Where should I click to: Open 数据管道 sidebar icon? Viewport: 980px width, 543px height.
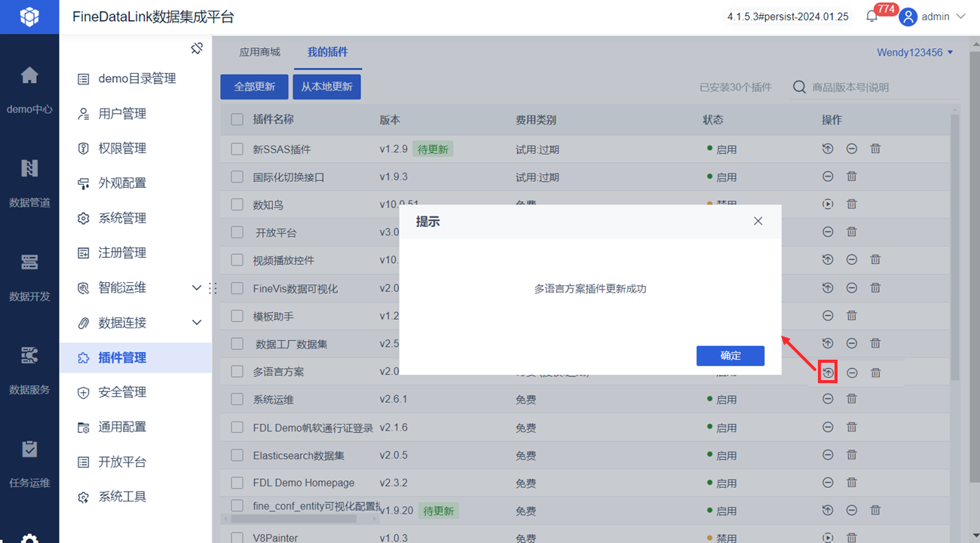[29, 168]
